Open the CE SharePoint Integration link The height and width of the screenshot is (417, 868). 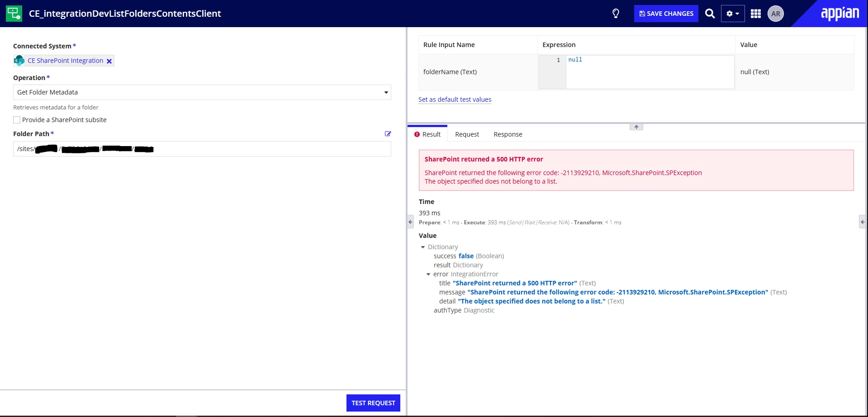[65, 61]
